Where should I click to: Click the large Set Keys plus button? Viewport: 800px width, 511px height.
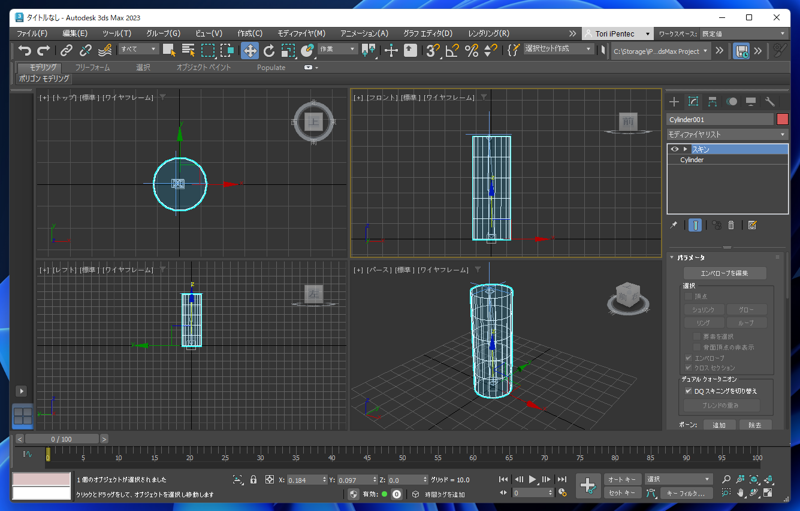(x=588, y=485)
